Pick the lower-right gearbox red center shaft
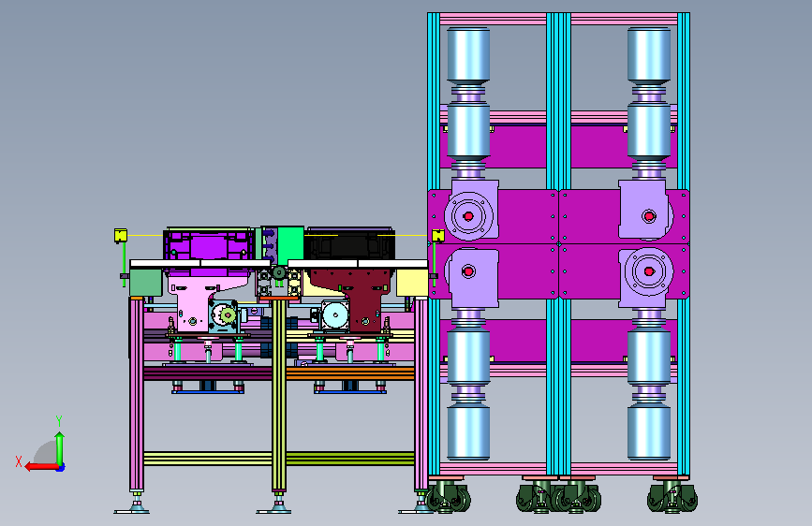The height and width of the screenshot is (526, 812). coord(649,271)
